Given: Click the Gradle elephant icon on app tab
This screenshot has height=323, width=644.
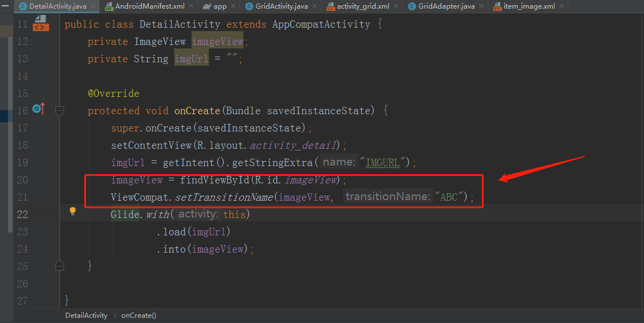Looking at the screenshot, I should point(207,6).
